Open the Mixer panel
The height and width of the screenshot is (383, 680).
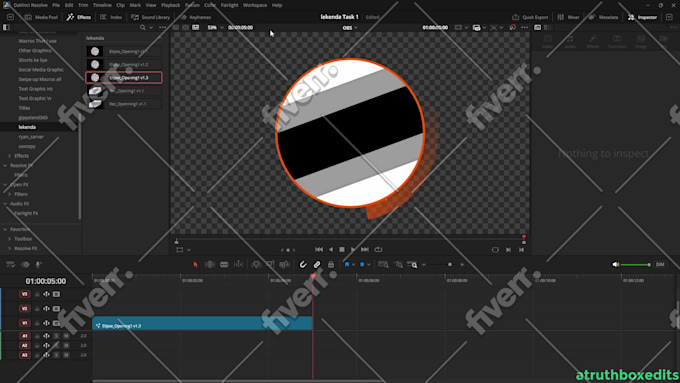[568, 17]
